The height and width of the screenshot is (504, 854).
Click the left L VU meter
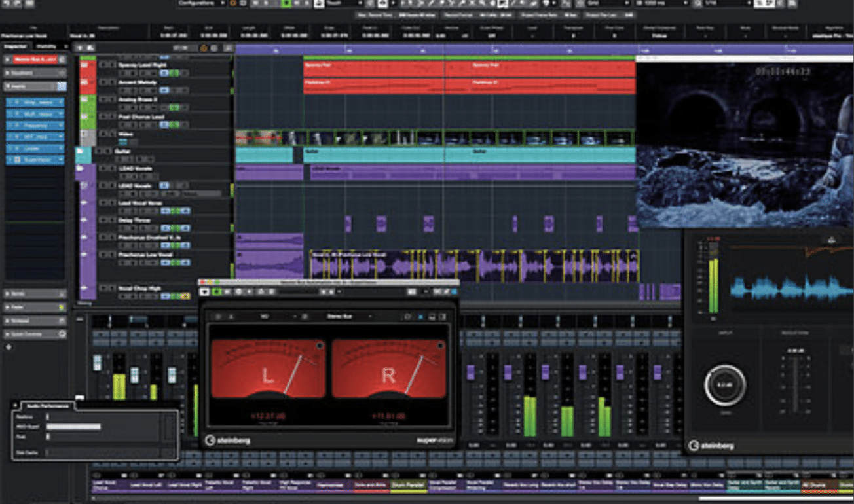[267, 369]
